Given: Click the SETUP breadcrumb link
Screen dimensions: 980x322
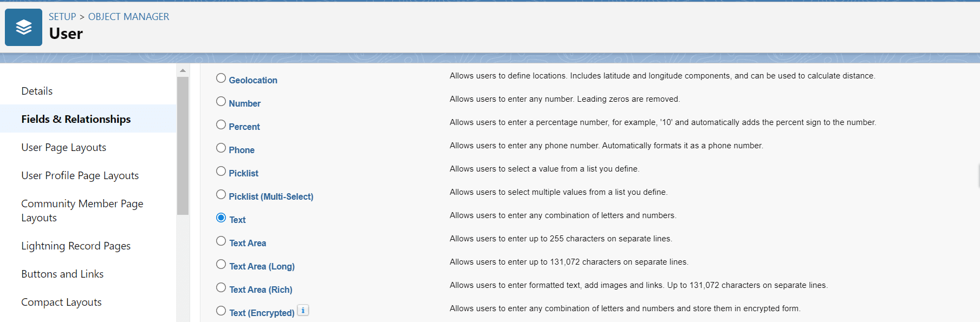Looking at the screenshot, I should click(x=62, y=17).
